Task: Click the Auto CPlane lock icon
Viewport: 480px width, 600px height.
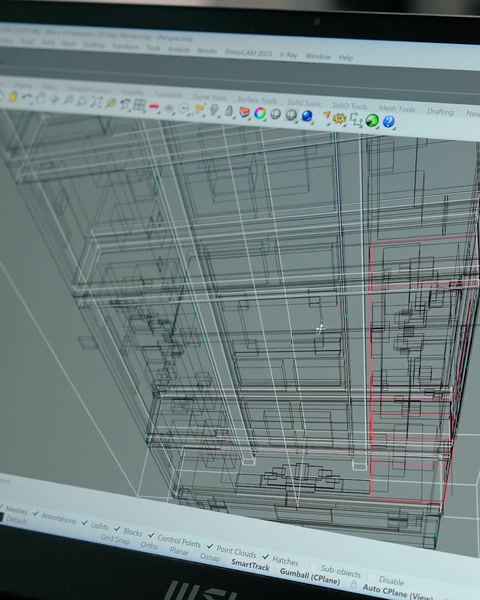Action: [354, 584]
